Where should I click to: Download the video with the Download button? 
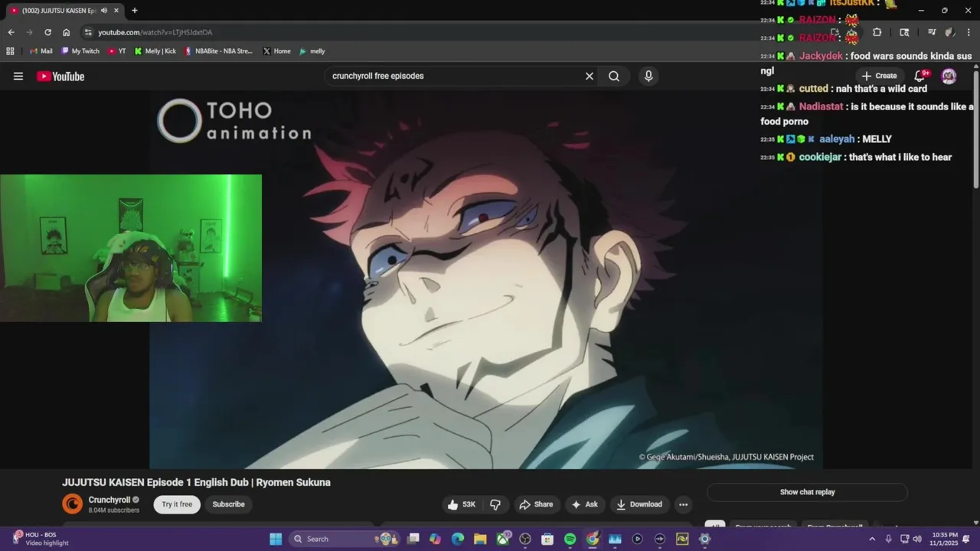tap(639, 504)
